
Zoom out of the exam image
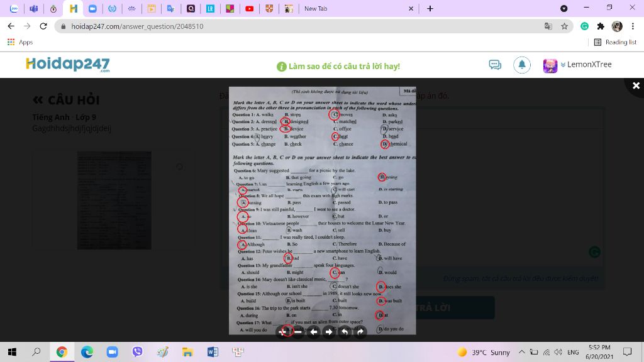298,332
